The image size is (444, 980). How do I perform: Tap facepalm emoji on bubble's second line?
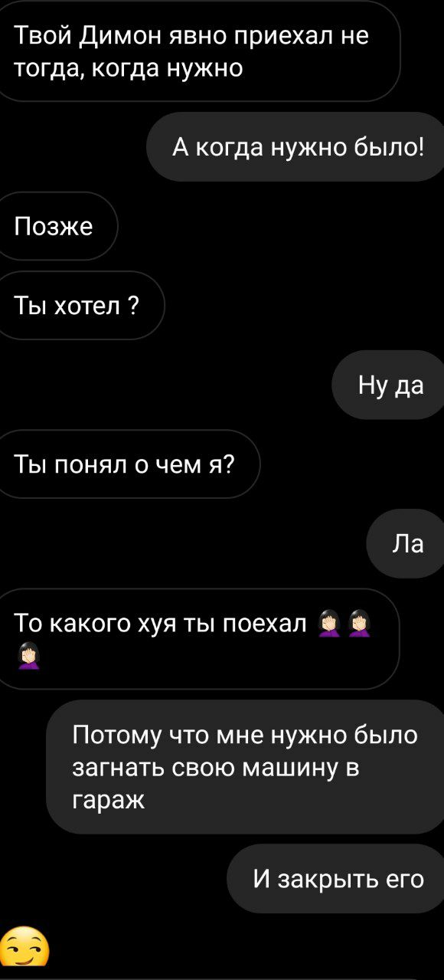29,656
